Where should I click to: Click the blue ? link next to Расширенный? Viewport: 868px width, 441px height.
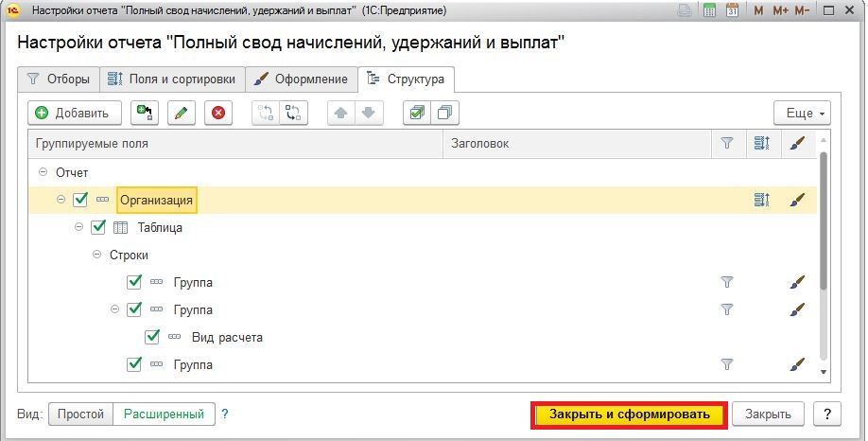click(x=225, y=414)
